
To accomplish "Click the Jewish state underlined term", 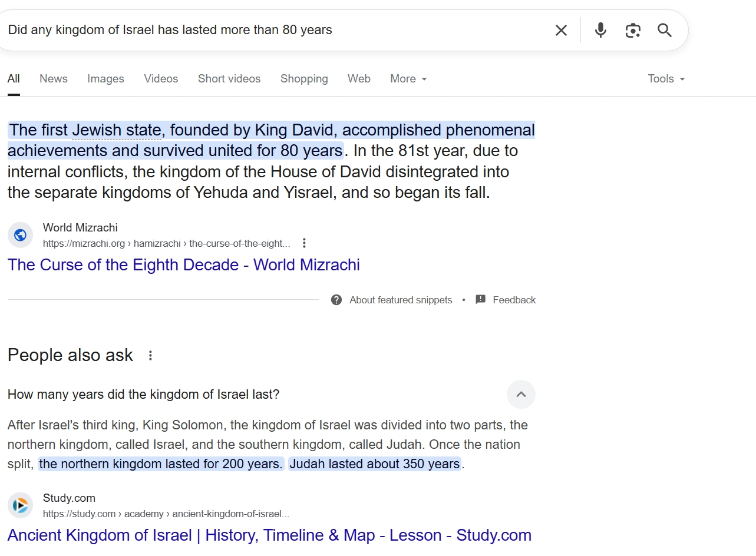I will click(117, 130).
